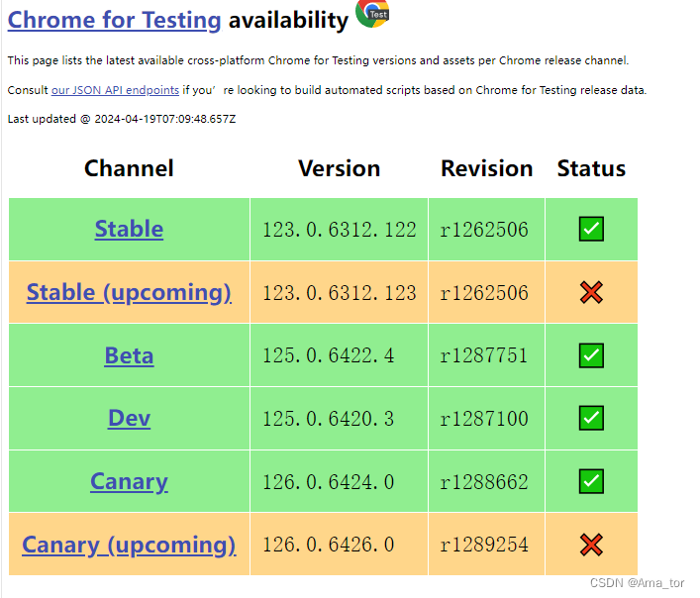Open the Dev channel link
The height and width of the screenshot is (598, 700).
(x=129, y=418)
